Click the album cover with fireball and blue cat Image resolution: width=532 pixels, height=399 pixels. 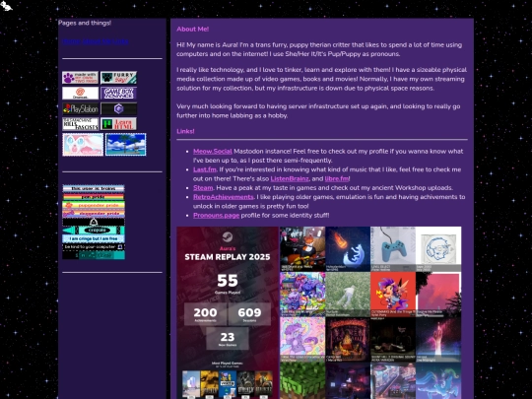[348, 249]
